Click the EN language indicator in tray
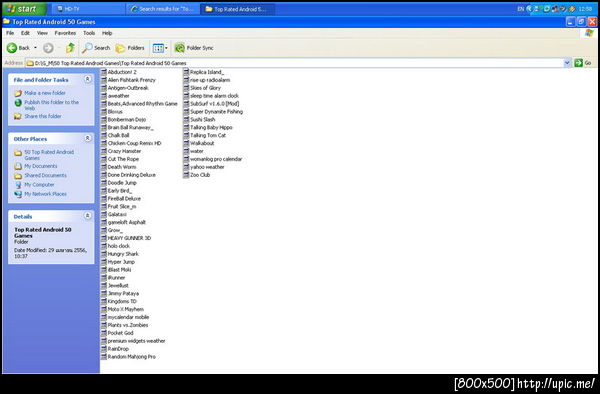The height and width of the screenshot is (394, 600). [x=520, y=9]
